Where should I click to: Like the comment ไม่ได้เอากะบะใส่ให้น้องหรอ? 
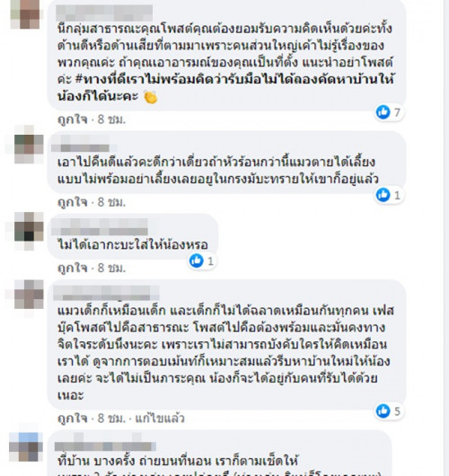pyautogui.click(x=73, y=268)
